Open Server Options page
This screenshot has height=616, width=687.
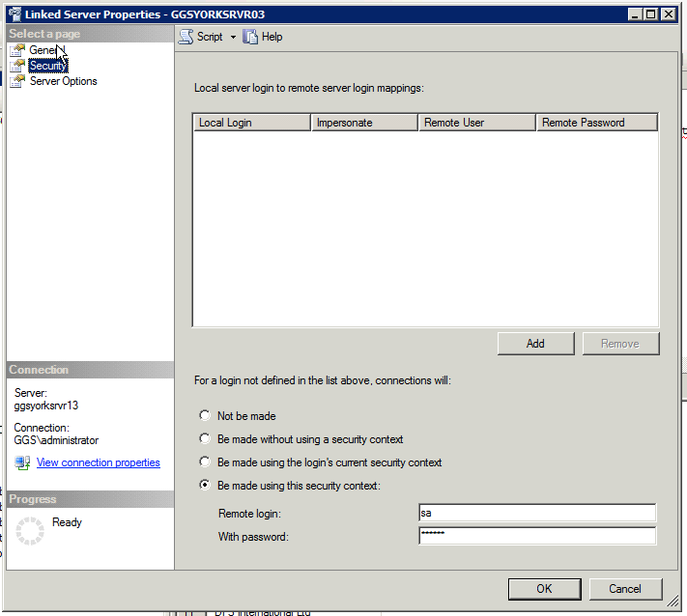[x=63, y=81]
